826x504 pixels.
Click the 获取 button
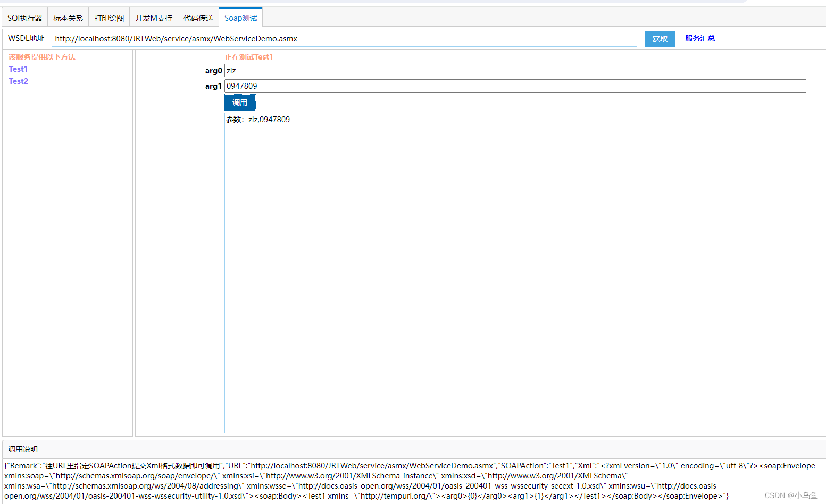660,39
